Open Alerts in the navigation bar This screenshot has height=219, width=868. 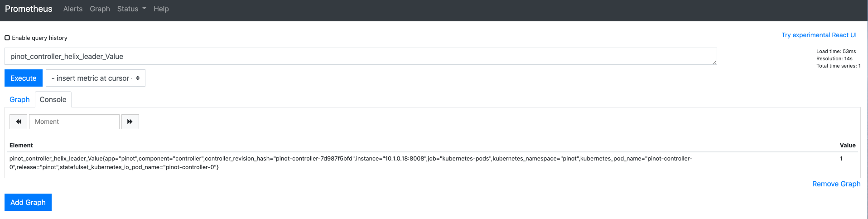(73, 9)
